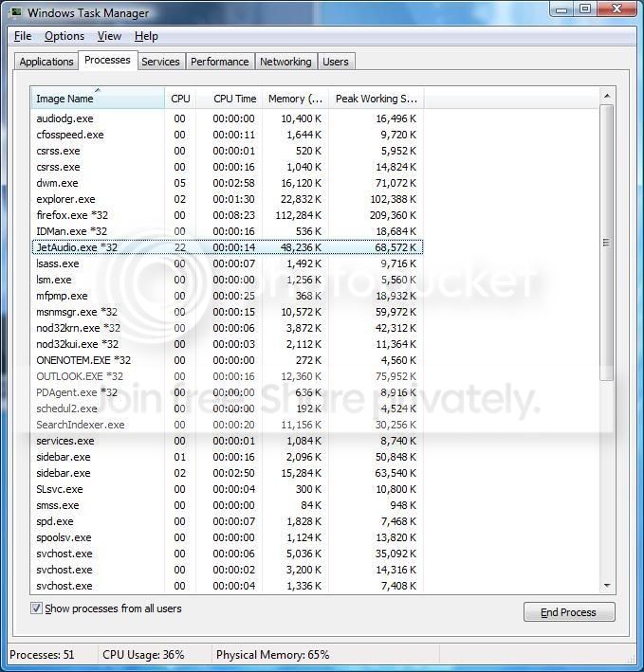Screen dimensions: 644x672
Task: Select the smss.exe process
Action: pyautogui.click(x=228, y=505)
